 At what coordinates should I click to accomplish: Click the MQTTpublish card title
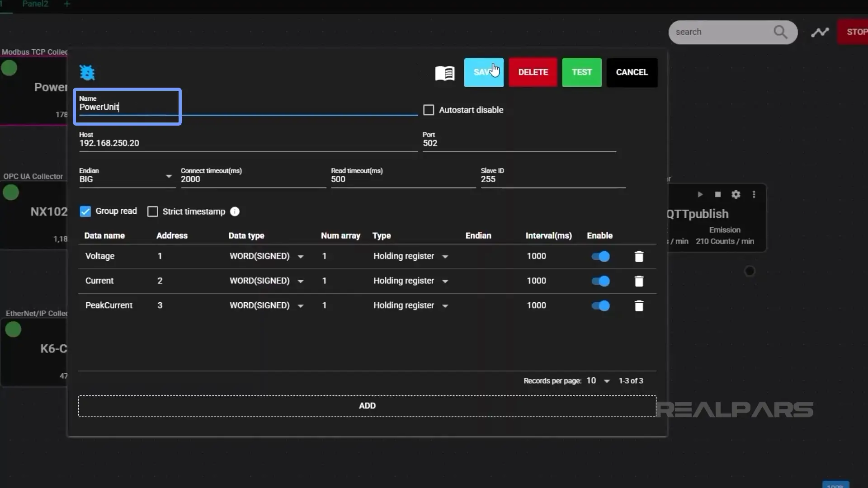coord(698,214)
